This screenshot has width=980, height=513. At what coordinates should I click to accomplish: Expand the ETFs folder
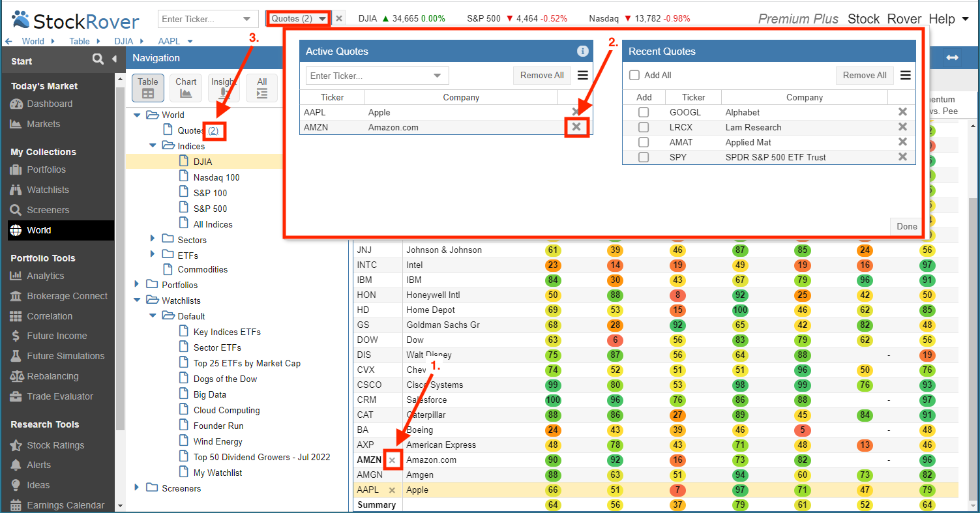coord(153,254)
